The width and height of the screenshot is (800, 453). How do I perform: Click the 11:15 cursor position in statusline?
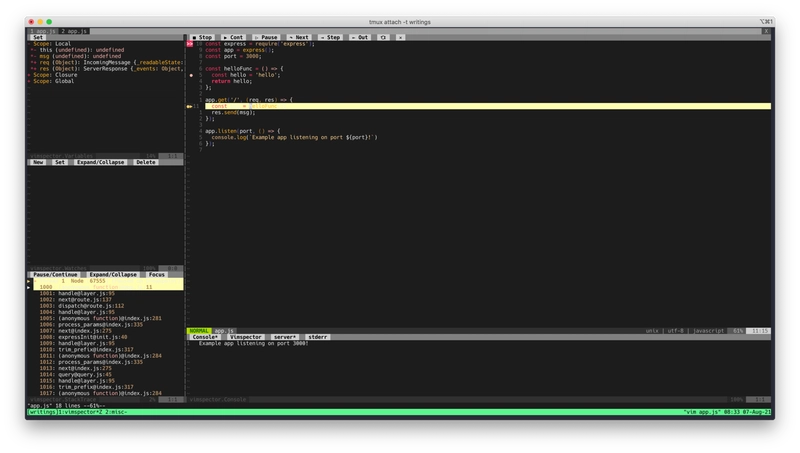(760, 331)
